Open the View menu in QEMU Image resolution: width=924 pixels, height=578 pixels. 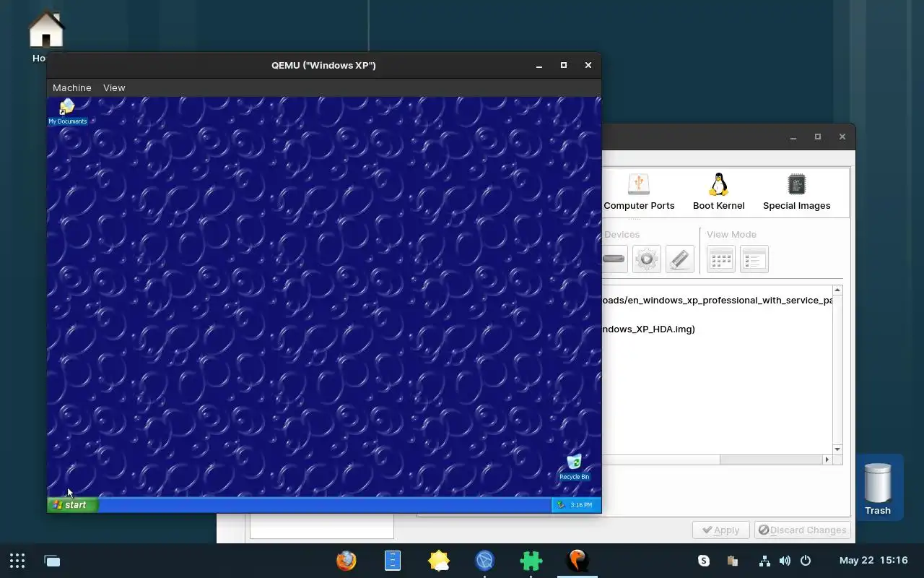click(114, 87)
